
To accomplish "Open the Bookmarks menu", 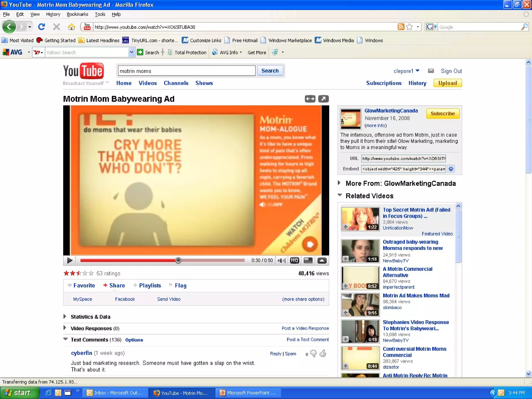I will pyautogui.click(x=77, y=14).
